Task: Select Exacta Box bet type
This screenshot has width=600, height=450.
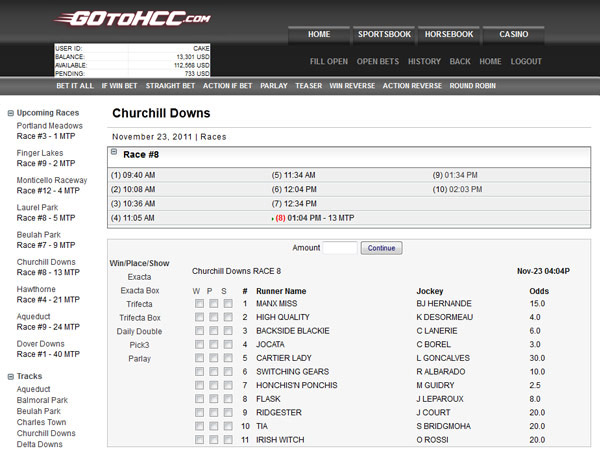Action: (140, 290)
